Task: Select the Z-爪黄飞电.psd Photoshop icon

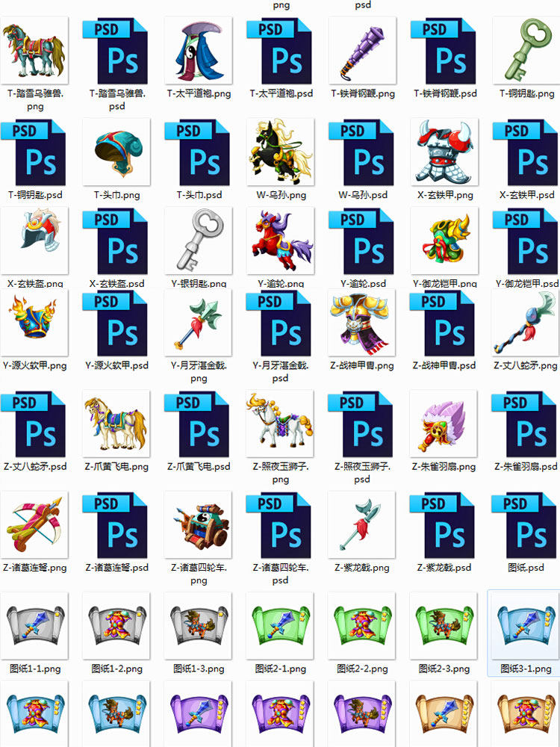Action: pyautogui.click(x=196, y=424)
